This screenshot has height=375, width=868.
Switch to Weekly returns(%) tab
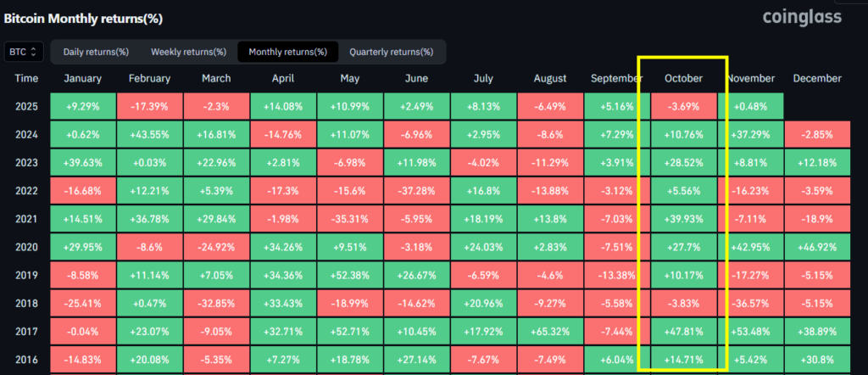183,53
